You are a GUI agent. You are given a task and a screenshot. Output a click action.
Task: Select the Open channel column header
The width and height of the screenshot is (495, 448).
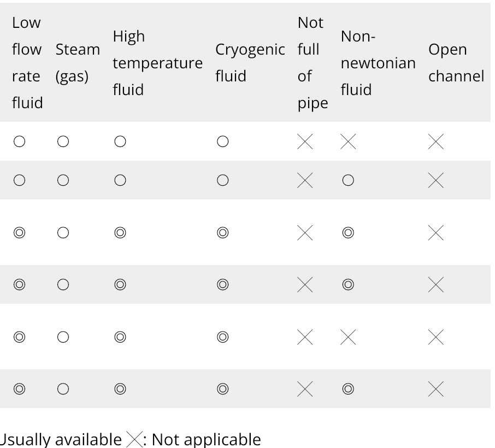tap(456, 62)
